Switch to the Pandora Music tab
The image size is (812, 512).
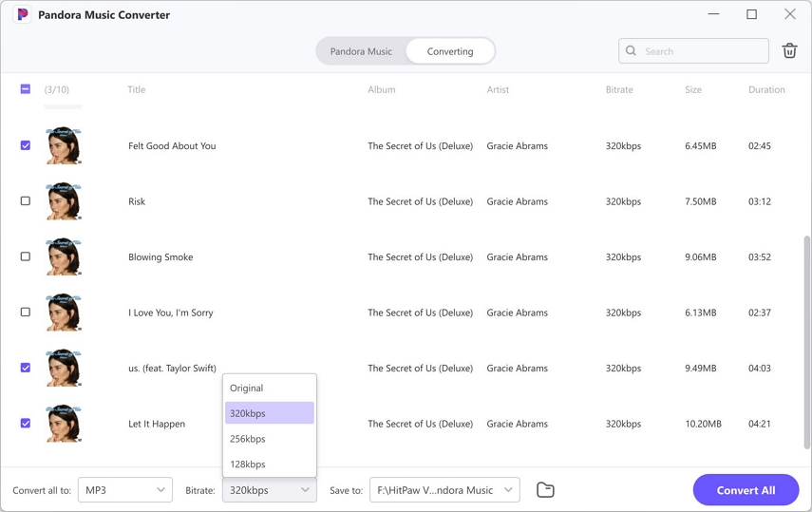[x=361, y=51]
